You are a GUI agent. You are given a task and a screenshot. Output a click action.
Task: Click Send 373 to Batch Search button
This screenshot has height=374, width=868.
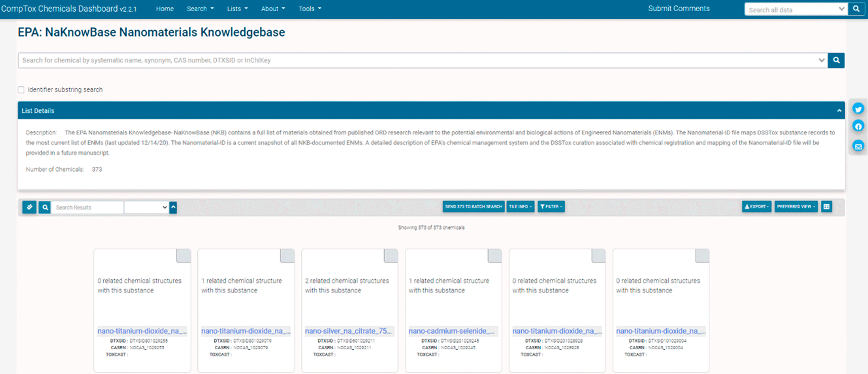[x=473, y=207]
